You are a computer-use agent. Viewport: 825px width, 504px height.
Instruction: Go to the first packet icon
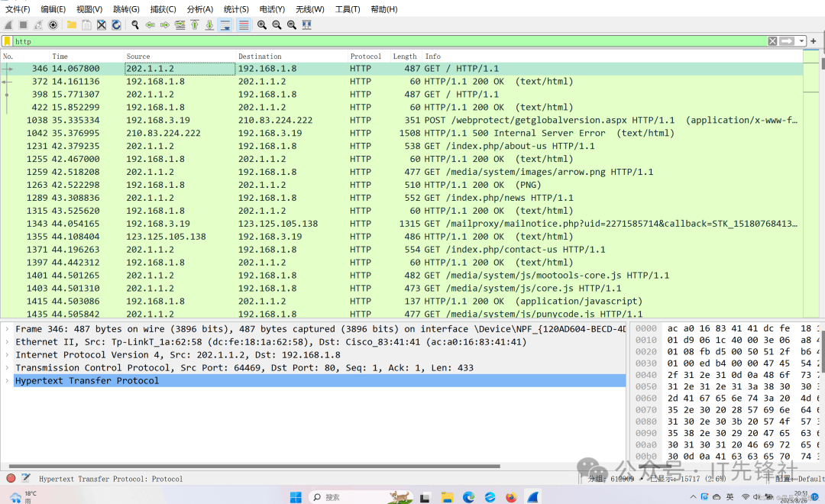pos(195,25)
